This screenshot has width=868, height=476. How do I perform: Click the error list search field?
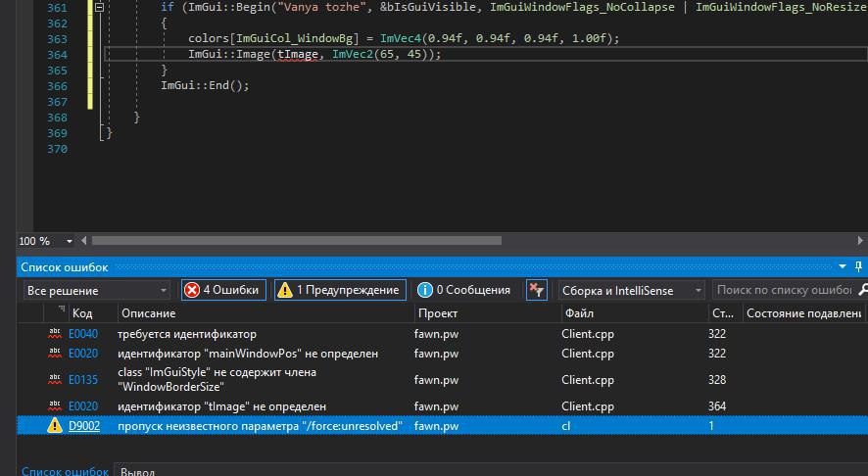tap(784, 290)
